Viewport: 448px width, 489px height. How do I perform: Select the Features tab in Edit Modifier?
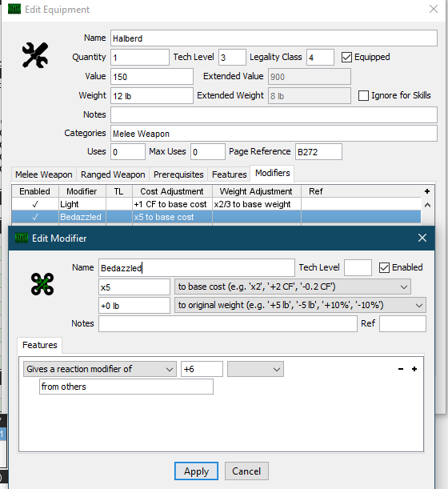[x=39, y=345]
